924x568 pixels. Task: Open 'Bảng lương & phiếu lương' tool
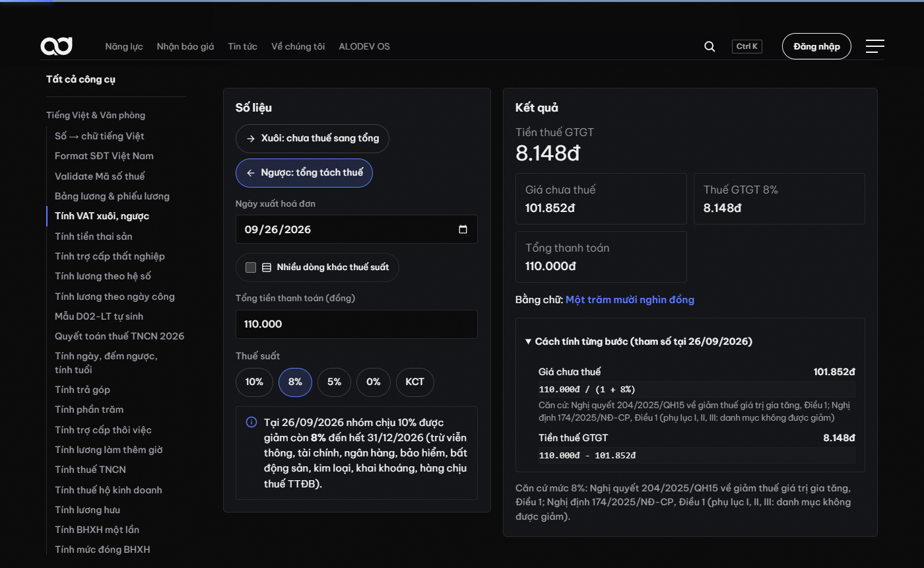point(112,196)
